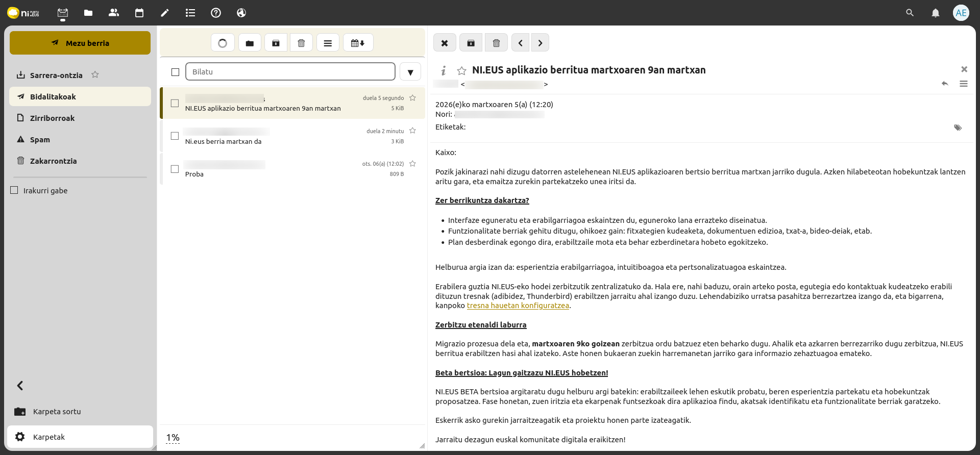Open the sort-by-date dropdown in list toolbar
This screenshot has height=455, width=980.
(x=358, y=43)
